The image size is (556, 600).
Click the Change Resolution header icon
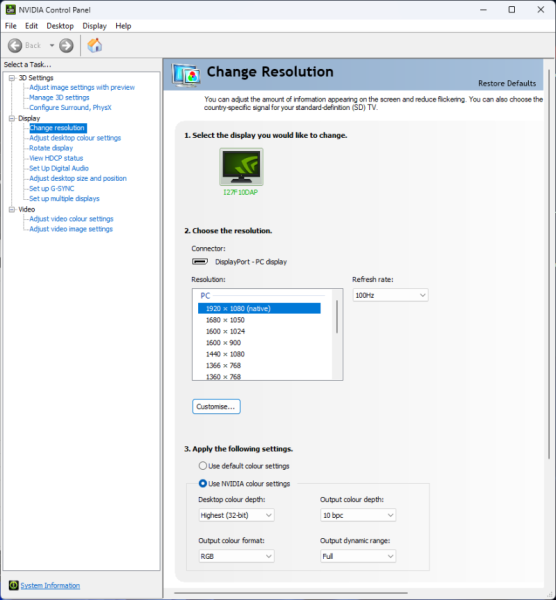coord(186,75)
